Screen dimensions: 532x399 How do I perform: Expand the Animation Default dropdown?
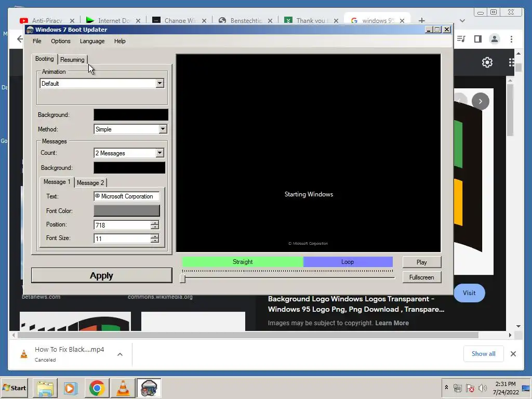[160, 84]
